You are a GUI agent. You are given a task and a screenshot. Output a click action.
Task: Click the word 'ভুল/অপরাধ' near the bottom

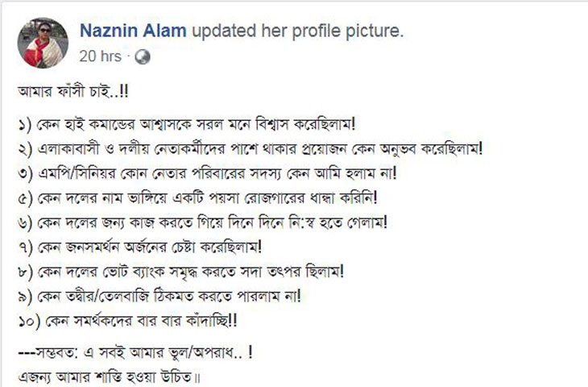(x=205, y=353)
